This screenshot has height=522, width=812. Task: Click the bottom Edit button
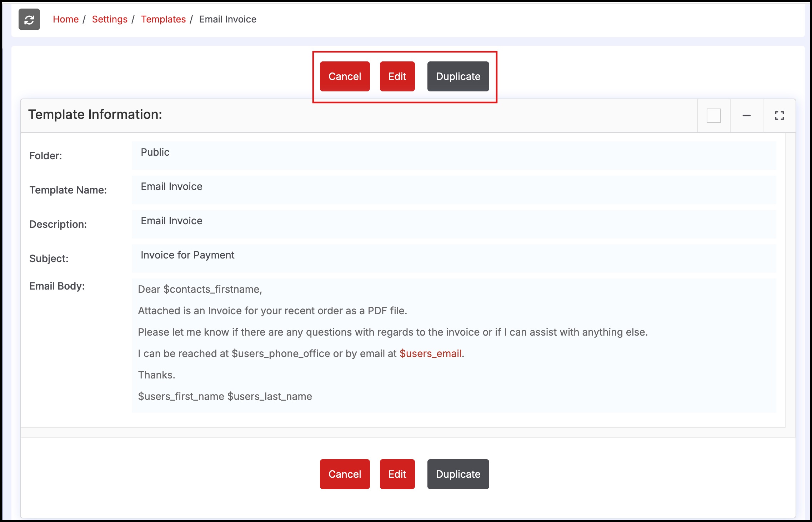click(397, 474)
